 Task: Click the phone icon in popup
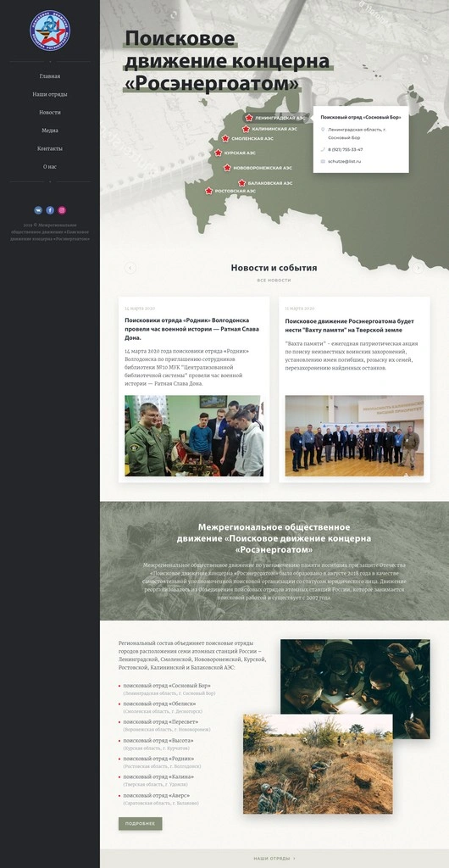(323, 149)
